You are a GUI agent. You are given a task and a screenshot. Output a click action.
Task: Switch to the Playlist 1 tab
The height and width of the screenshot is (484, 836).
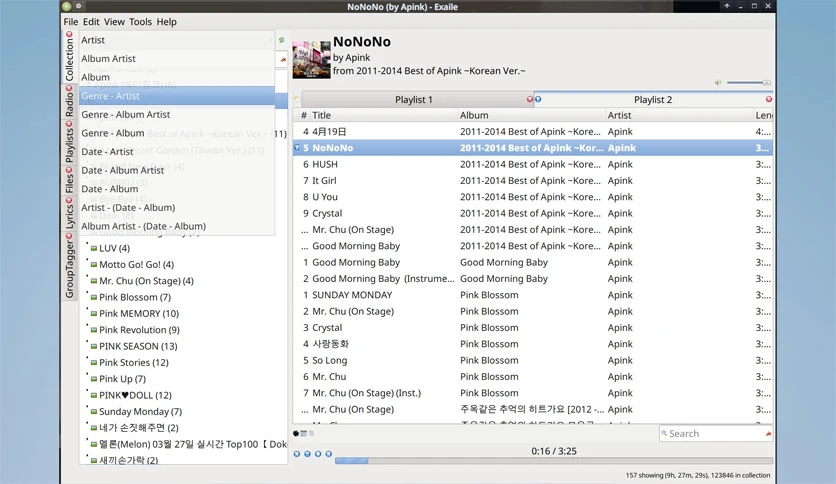coord(414,100)
